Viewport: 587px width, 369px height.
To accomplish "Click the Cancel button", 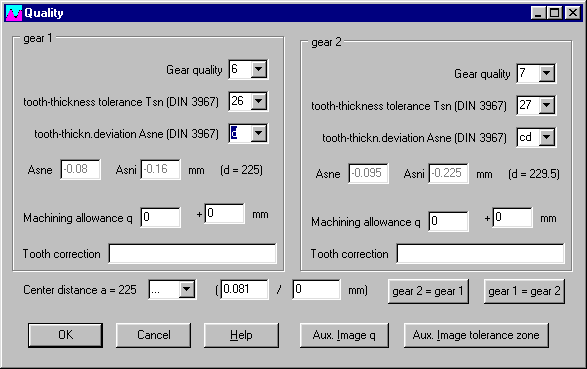I will pos(153,335).
